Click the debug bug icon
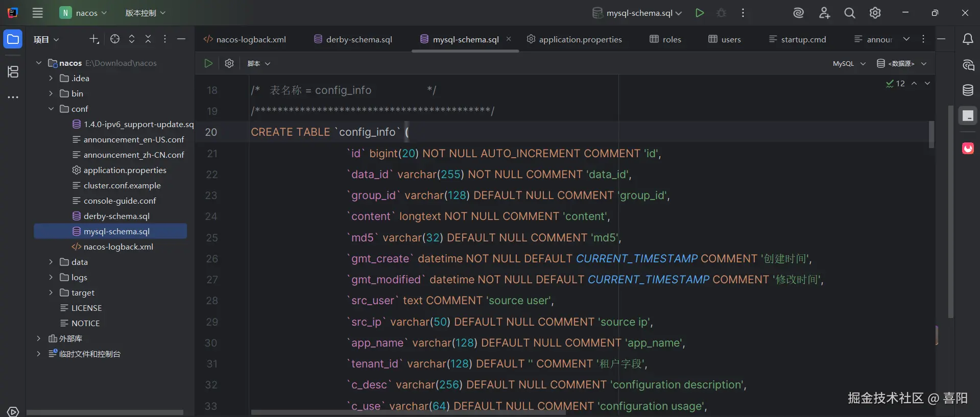This screenshot has width=980, height=417. [721, 13]
